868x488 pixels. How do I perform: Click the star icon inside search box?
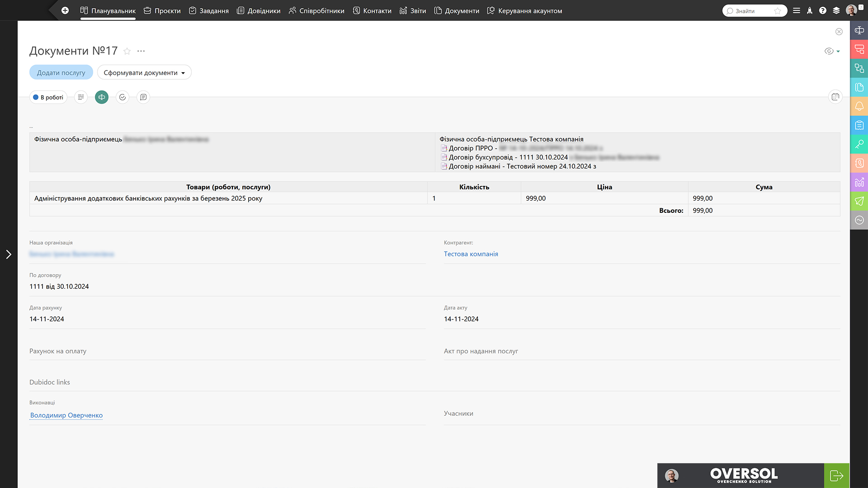click(x=778, y=11)
